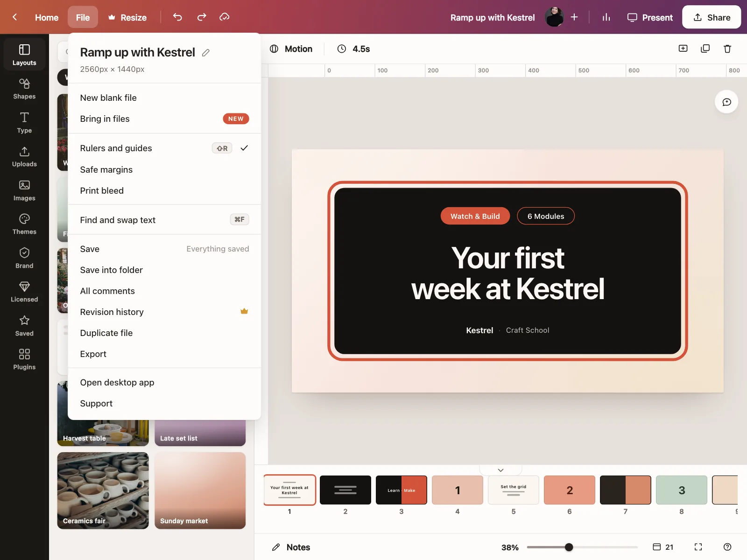Adjust the zoom slider handle

pyautogui.click(x=569, y=547)
